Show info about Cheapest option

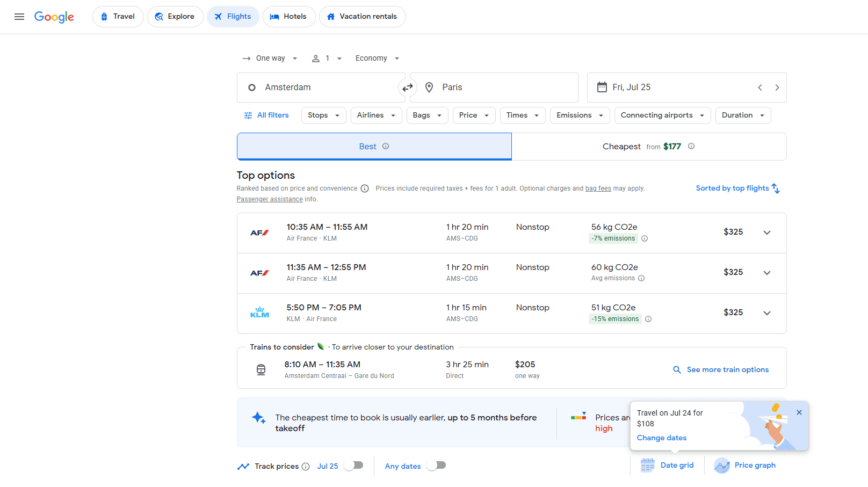point(691,146)
